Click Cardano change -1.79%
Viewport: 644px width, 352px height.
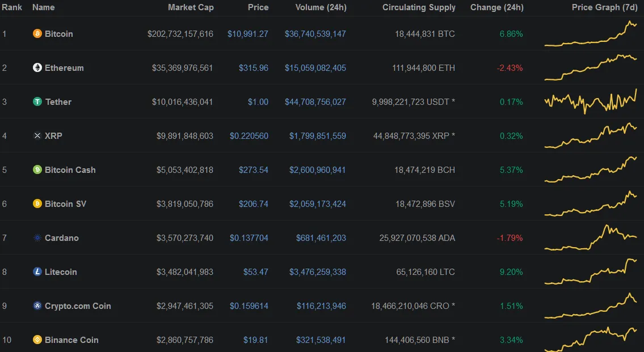(x=510, y=239)
